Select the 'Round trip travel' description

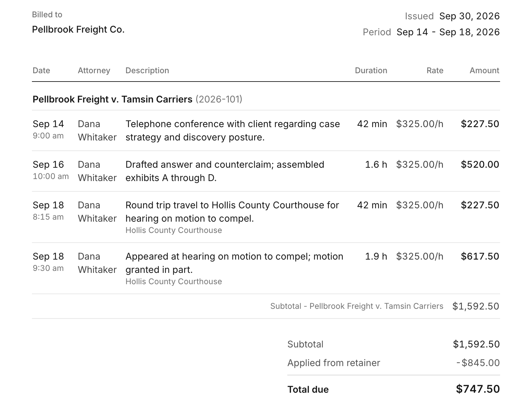(232, 212)
